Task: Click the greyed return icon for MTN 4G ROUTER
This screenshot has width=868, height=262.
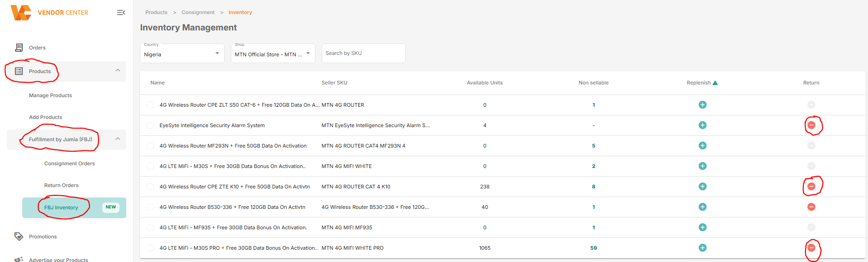Action: (811, 105)
